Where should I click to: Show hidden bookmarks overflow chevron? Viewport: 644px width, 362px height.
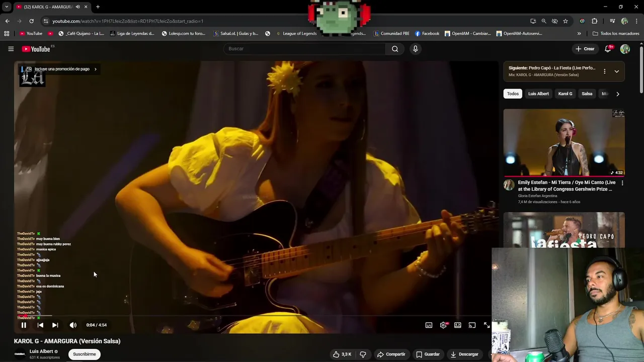(x=579, y=34)
